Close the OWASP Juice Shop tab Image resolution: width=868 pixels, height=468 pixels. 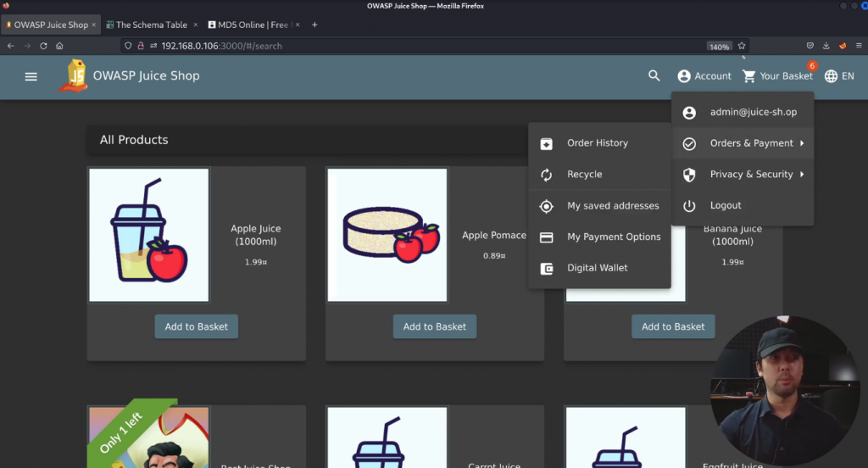(x=93, y=25)
